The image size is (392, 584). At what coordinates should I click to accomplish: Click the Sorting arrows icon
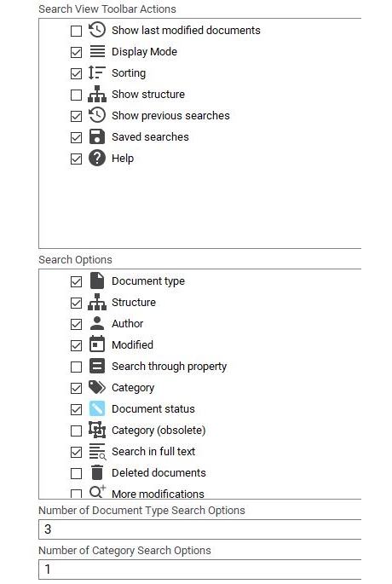pyautogui.click(x=97, y=72)
